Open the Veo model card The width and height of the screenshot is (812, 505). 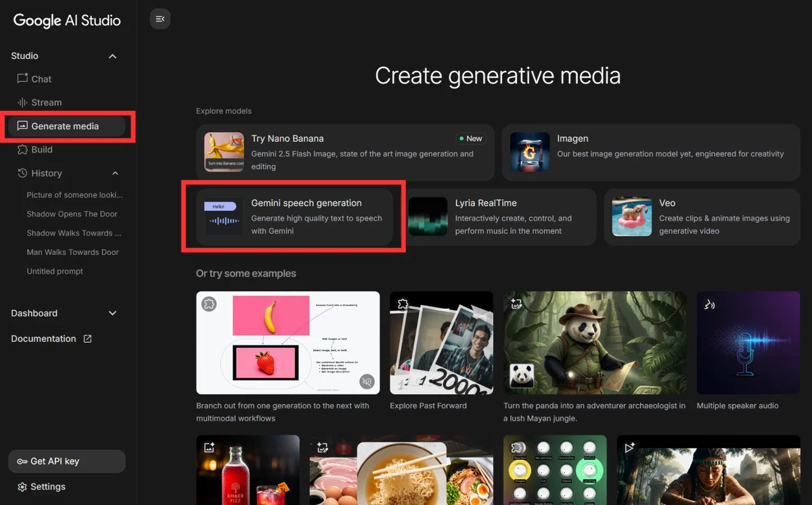[x=702, y=216]
